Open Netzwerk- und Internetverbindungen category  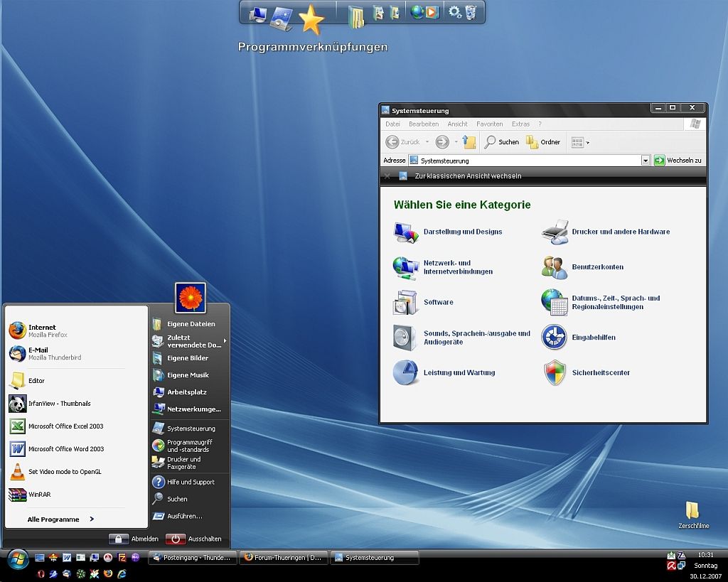click(458, 267)
